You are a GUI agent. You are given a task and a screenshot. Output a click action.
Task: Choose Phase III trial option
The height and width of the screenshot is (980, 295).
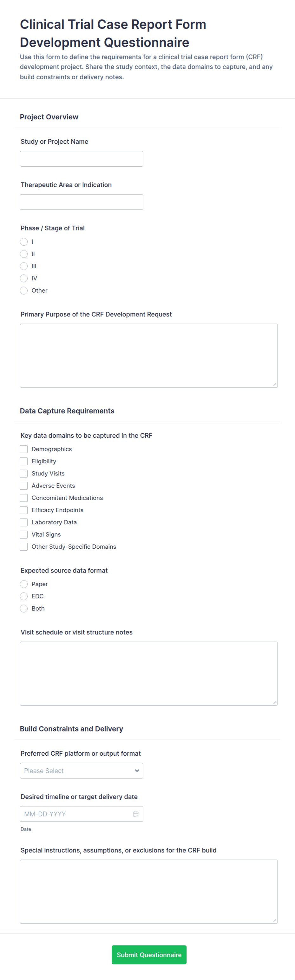pos(23,266)
